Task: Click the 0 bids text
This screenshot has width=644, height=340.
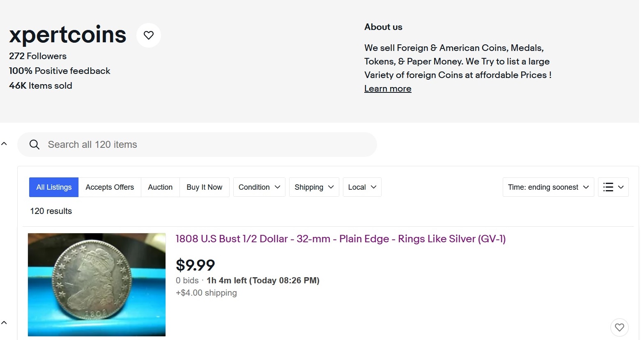Action: [x=187, y=280]
